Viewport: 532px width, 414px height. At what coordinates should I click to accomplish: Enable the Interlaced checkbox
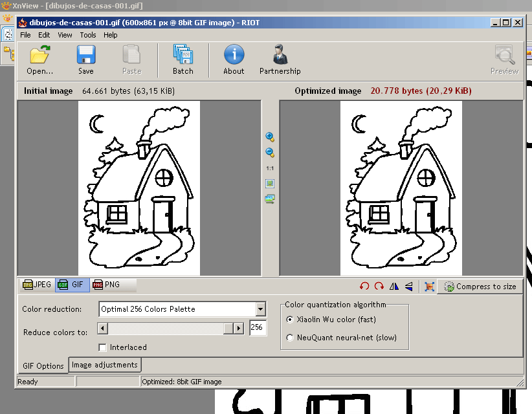[x=102, y=347]
